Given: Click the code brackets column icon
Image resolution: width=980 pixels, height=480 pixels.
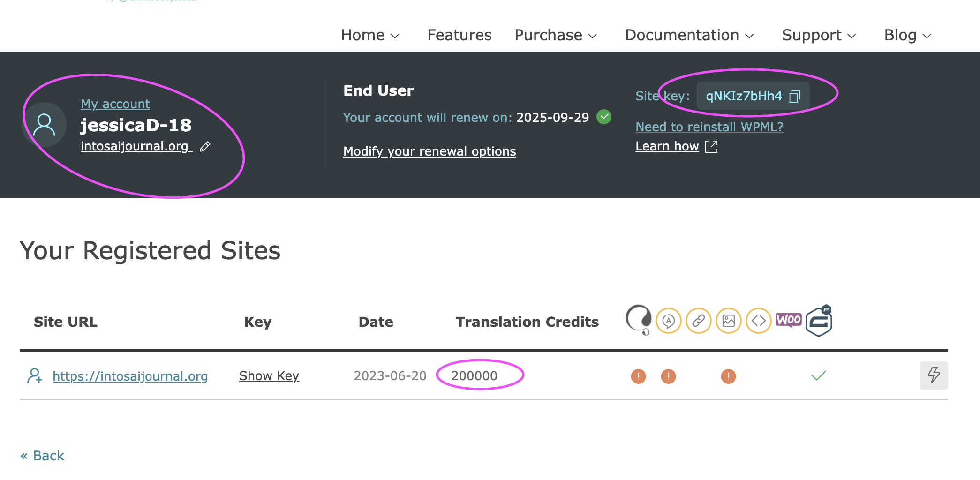Looking at the screenshot, I should tap(759, 321).
